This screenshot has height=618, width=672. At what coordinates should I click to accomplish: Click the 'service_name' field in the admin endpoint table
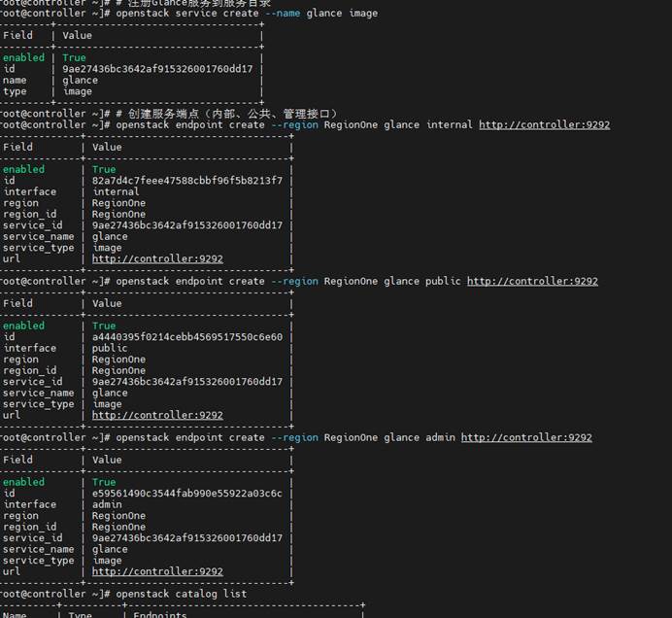[39, 549]
